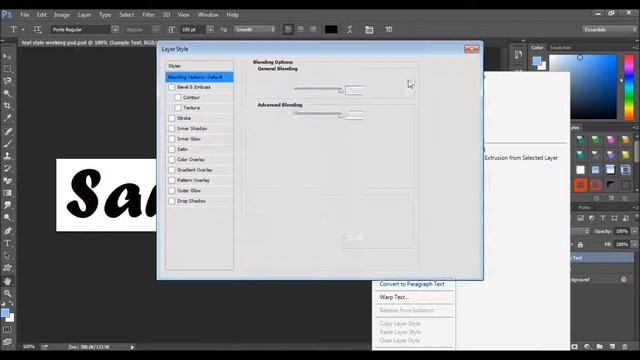Switch to the Color panel tab
Viewport: 640px width, 360px height.
point(537,48)
